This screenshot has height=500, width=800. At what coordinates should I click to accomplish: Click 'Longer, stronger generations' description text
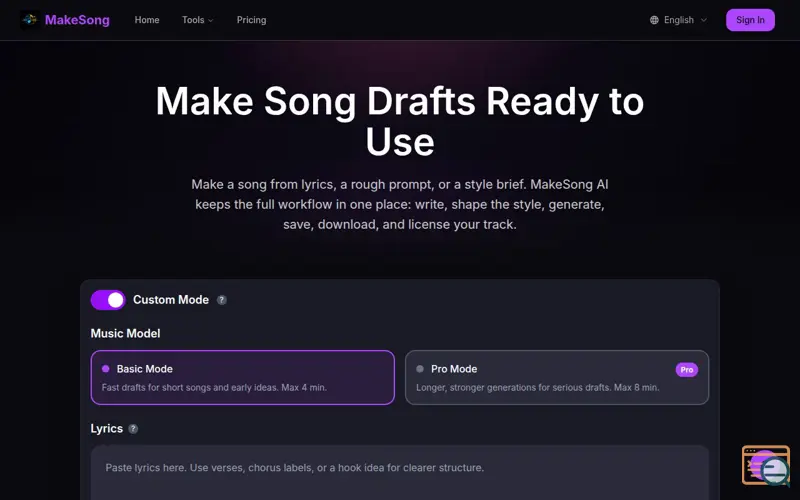pyautogui.click(x=538, y=387)
